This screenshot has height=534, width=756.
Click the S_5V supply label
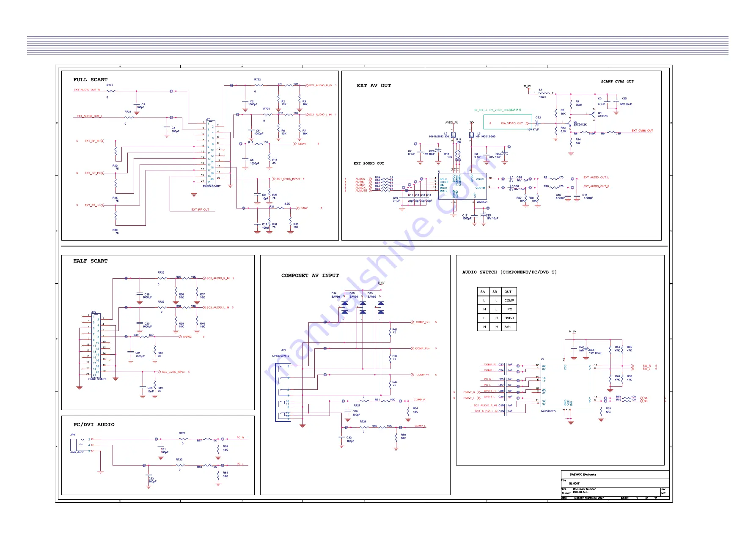(381, 283)
